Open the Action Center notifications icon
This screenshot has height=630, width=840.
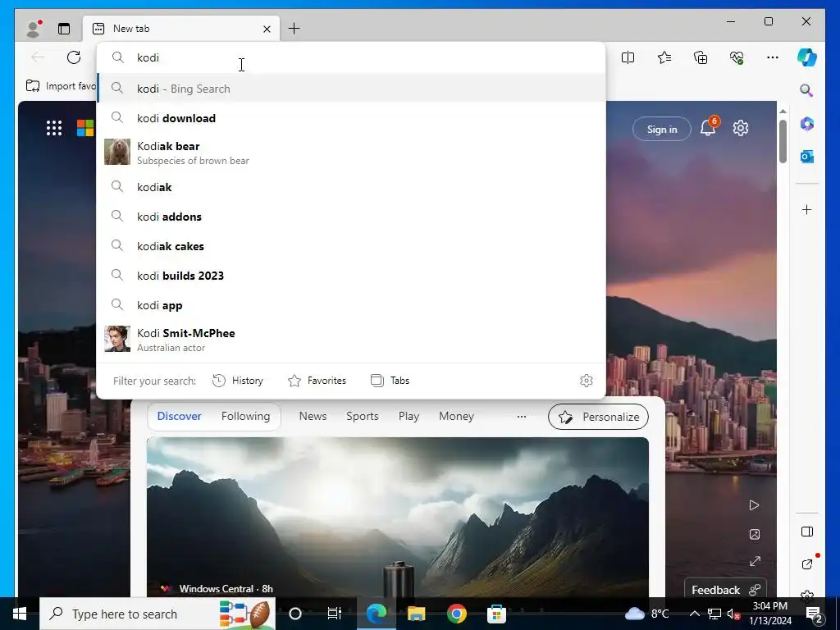[x=815, y=614]
